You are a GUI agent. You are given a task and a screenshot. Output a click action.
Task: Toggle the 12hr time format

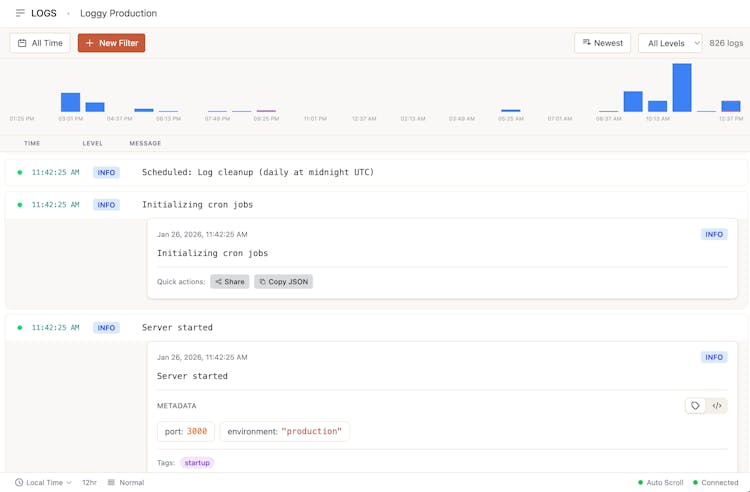click(x=89, y=482)
